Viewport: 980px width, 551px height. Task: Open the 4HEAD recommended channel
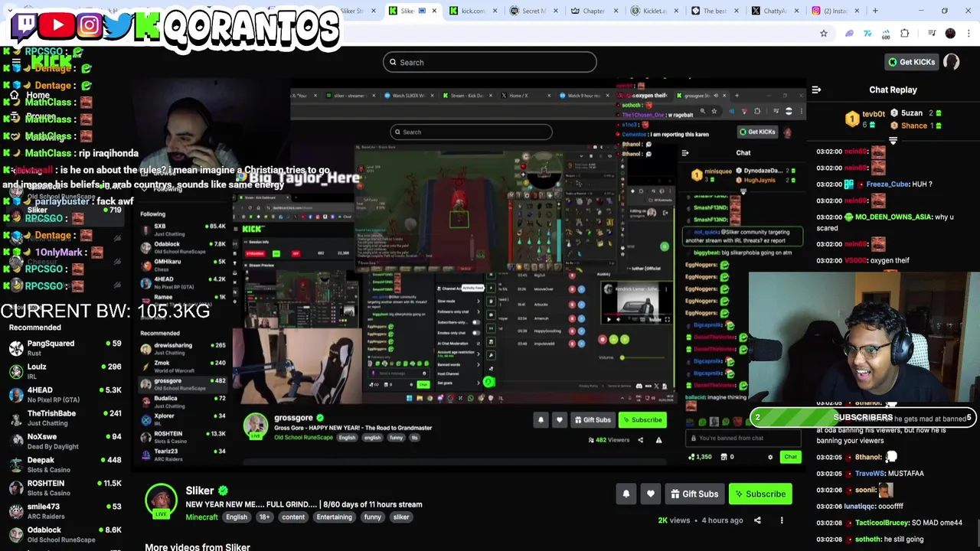(x=64, y=394)
